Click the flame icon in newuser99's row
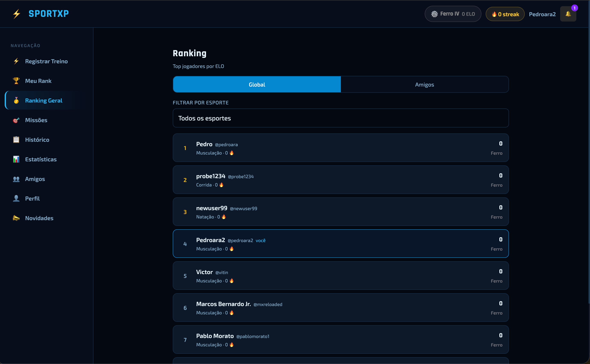Screen dimensions: 590x364 pyautogui.click(x=224, y=217)
